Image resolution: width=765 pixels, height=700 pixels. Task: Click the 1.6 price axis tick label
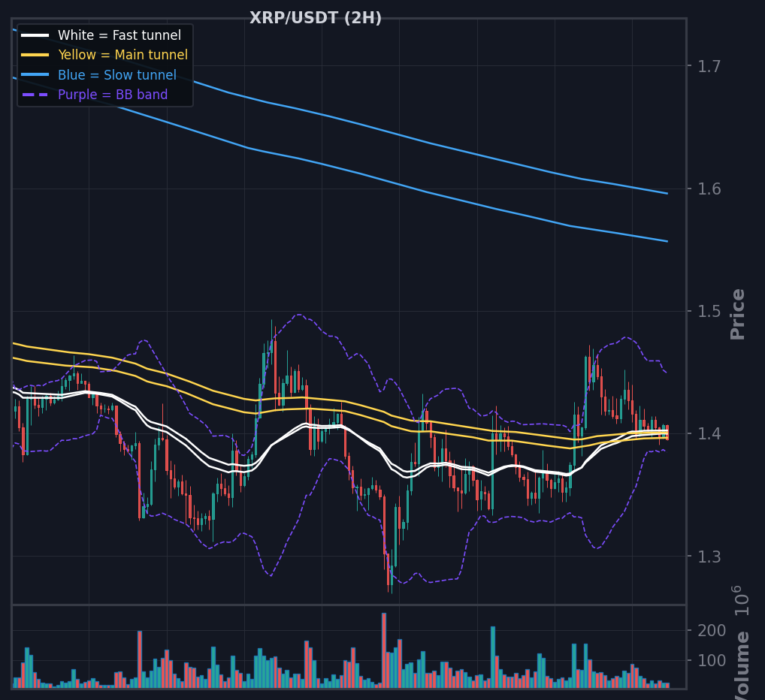pyautogui.click(x=709, y=189)
